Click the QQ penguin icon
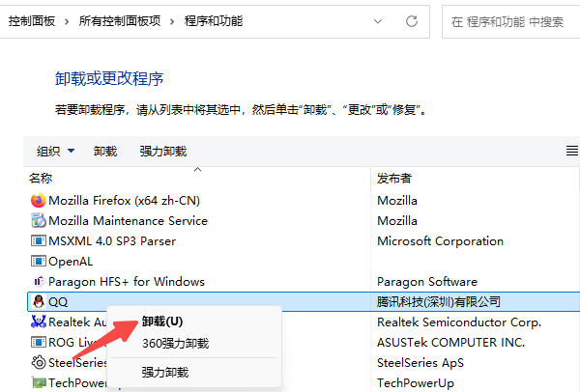580x392 pixels. coord(39,302)
